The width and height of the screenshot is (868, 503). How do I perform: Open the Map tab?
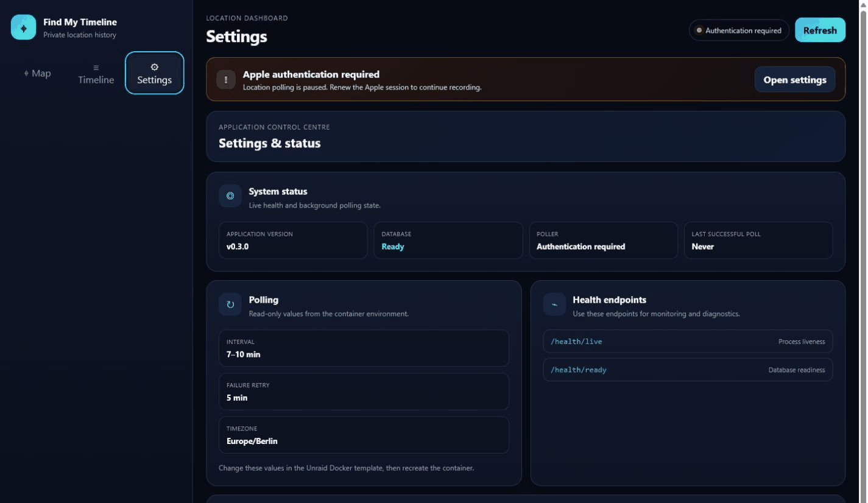38,73
